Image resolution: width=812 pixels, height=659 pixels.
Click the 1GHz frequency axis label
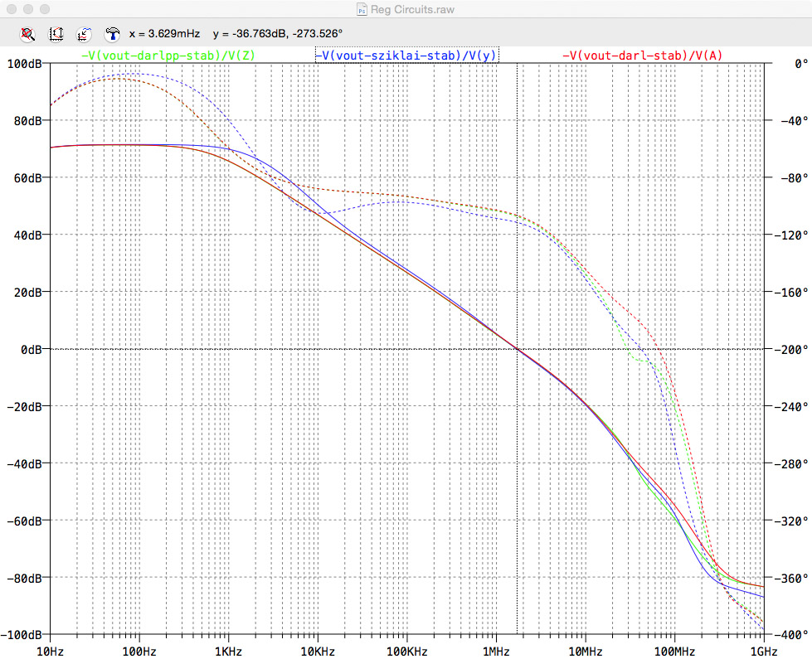coord(764,652)
